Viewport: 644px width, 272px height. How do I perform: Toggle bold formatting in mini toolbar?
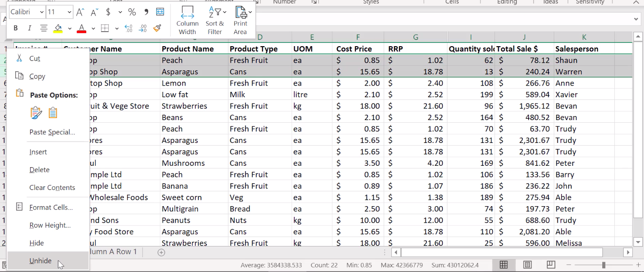point(16,28)
